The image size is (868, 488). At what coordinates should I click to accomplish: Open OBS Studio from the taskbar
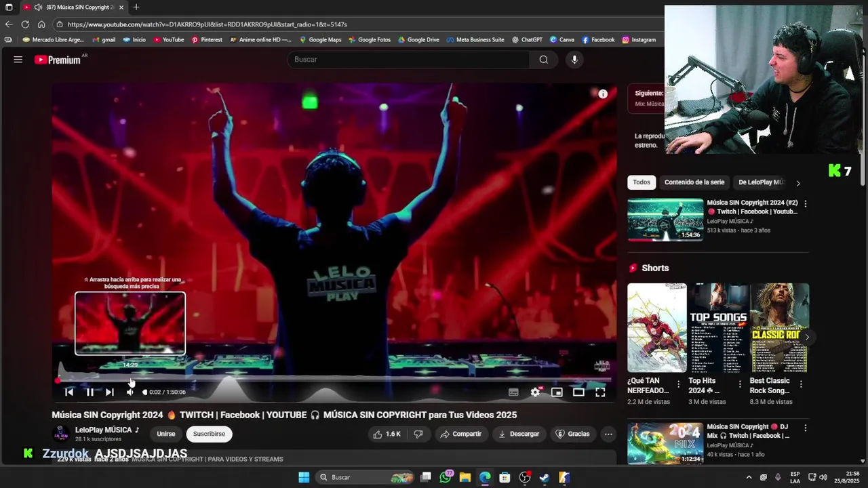525,477
